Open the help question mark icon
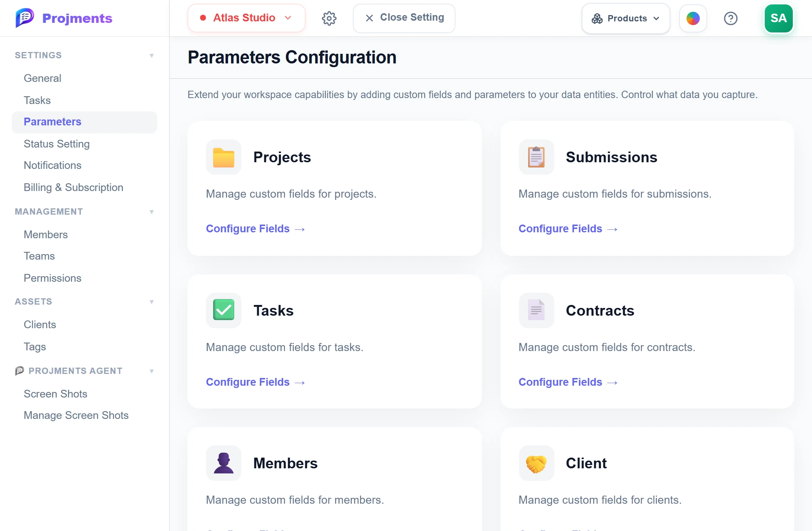Viewport: 812px width, 531px height. (730, 18)
